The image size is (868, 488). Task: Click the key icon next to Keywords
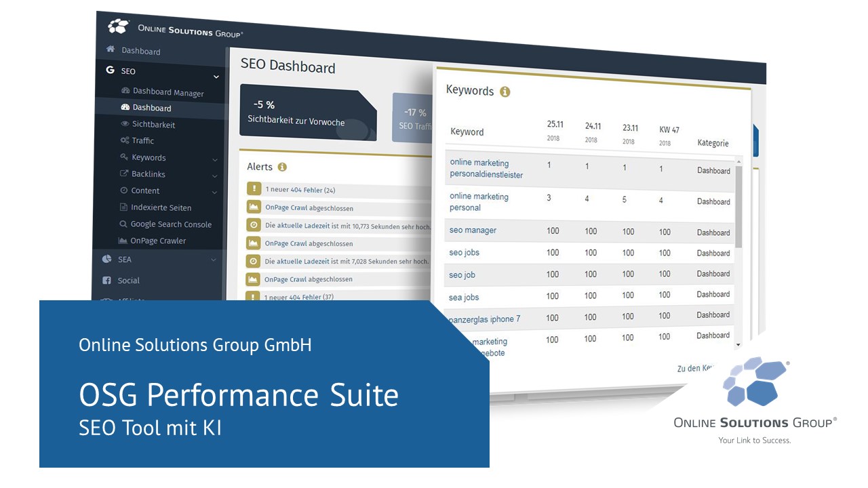click(124, 157)
